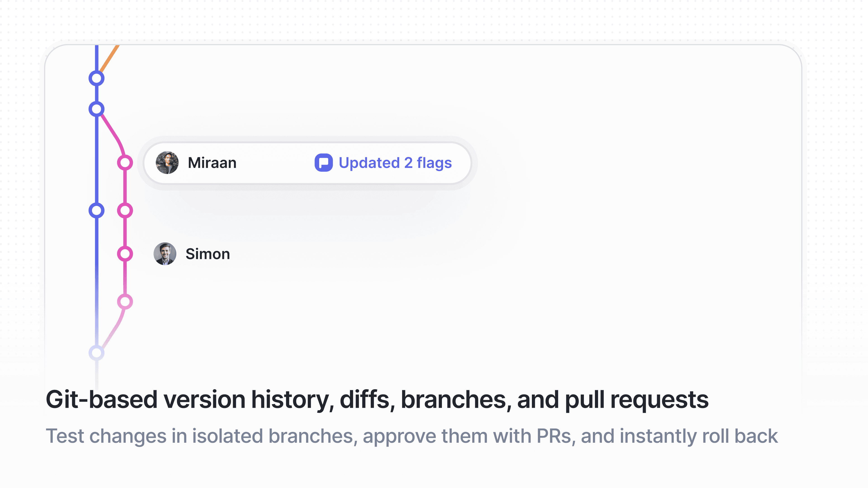Click the flag icon in Miraan's commit card

click(x=323, y=163)
